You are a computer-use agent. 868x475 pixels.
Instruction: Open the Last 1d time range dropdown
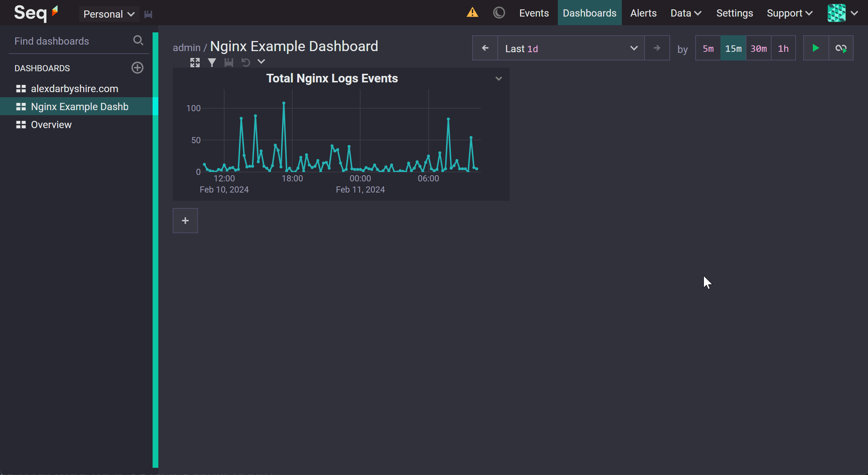point(571,48)
